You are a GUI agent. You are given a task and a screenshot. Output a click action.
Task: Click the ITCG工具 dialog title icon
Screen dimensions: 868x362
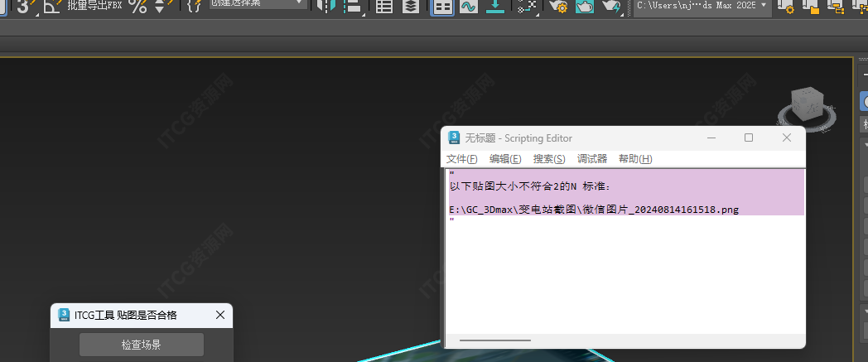point(65,315)
